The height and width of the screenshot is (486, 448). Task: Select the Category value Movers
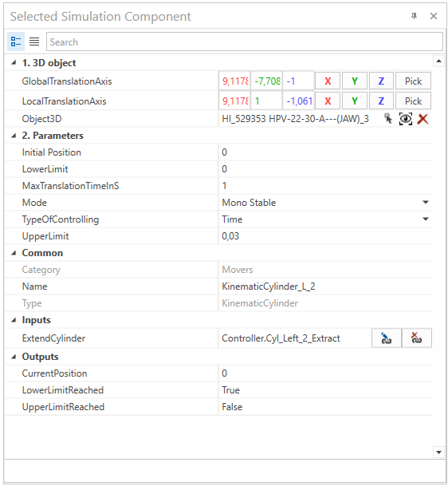point(238,270)
